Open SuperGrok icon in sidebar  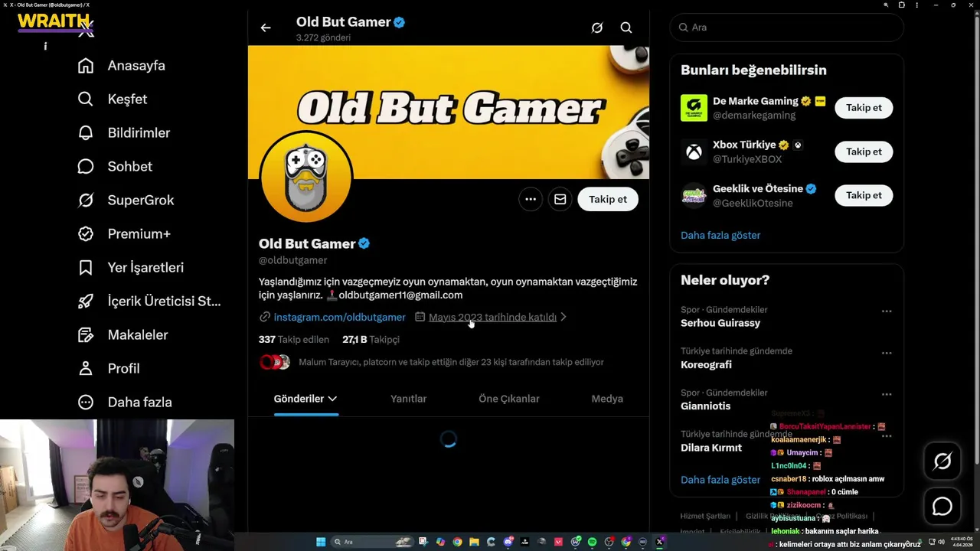[x=86, y=201]
